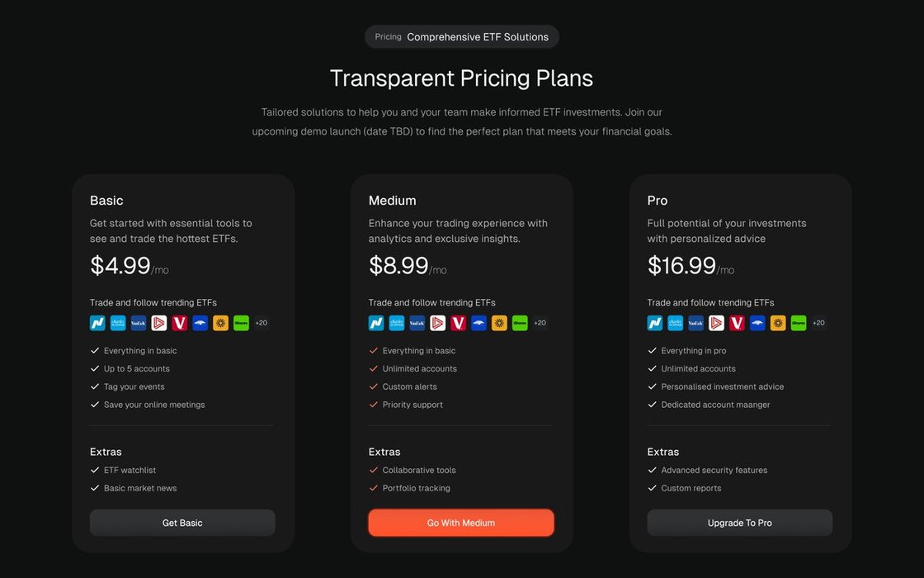The image size is (924, 578).
Task: Click the red Vanguard icon in the Medium plan
Action: (x=458, y=323)
